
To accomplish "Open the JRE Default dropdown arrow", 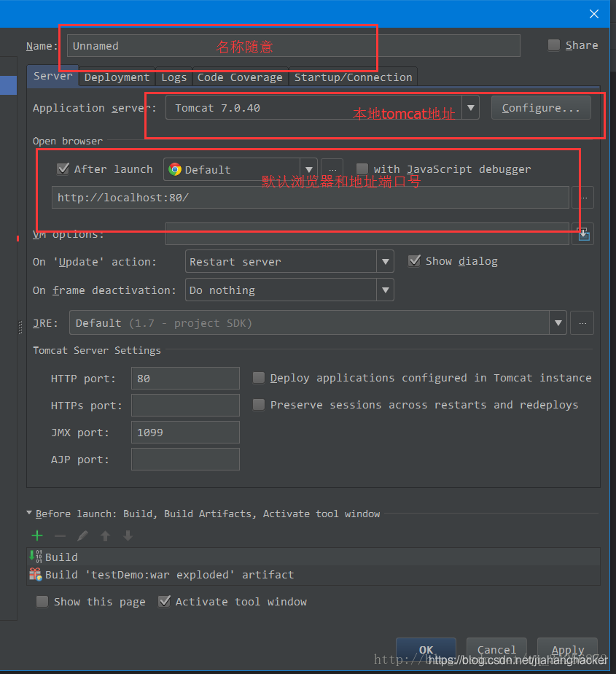I will (x=558, y=323).
